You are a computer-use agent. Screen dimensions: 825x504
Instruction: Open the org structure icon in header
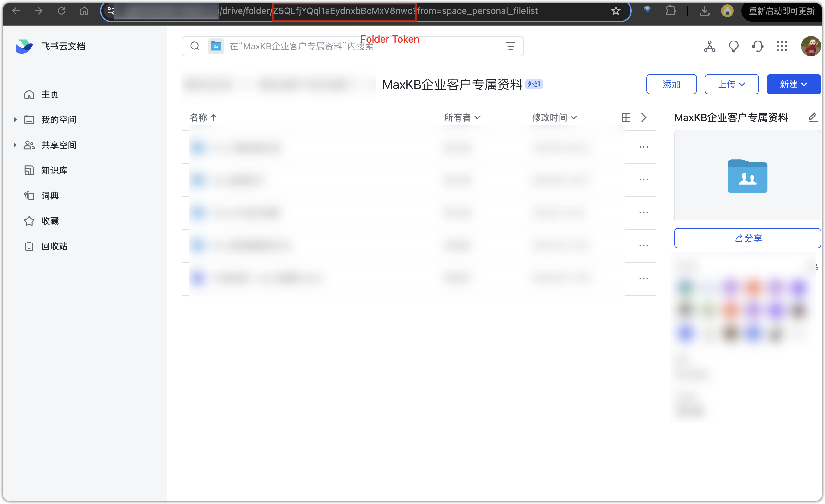[x=709, y=46]
